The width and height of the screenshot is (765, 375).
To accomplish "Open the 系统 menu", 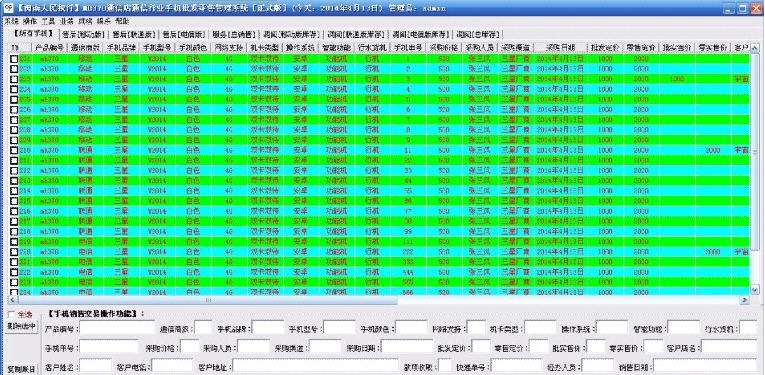I will (11, 21).
